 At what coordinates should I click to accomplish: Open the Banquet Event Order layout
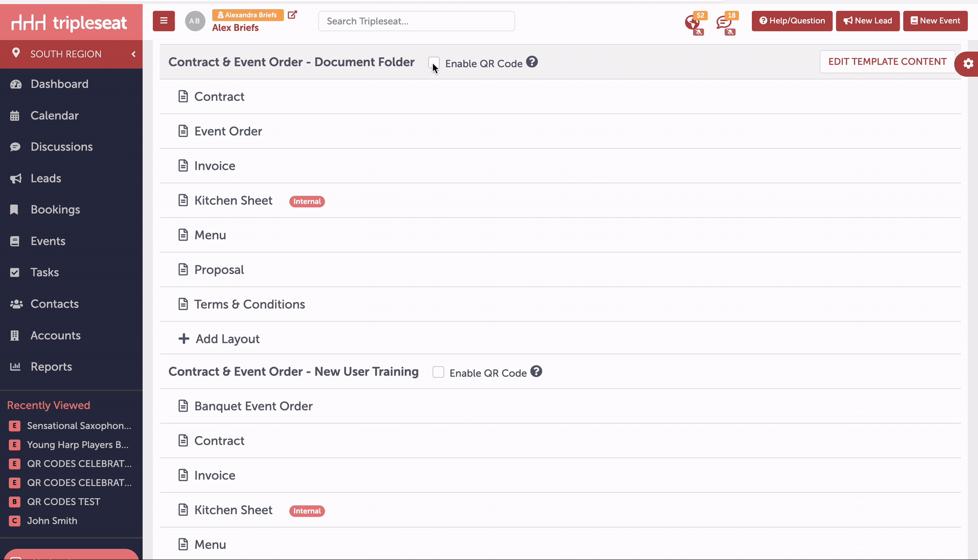560,406
